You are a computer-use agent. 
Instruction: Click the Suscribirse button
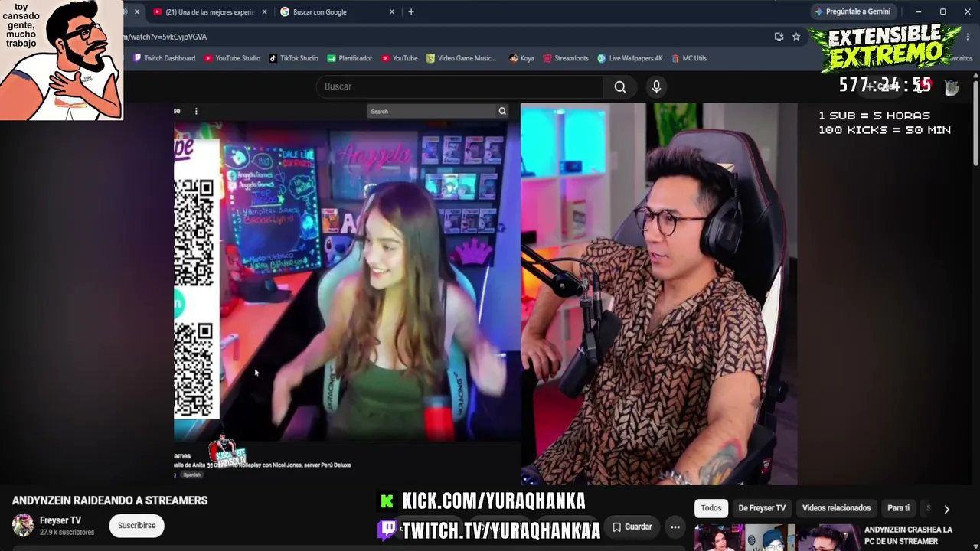point(136,526)
